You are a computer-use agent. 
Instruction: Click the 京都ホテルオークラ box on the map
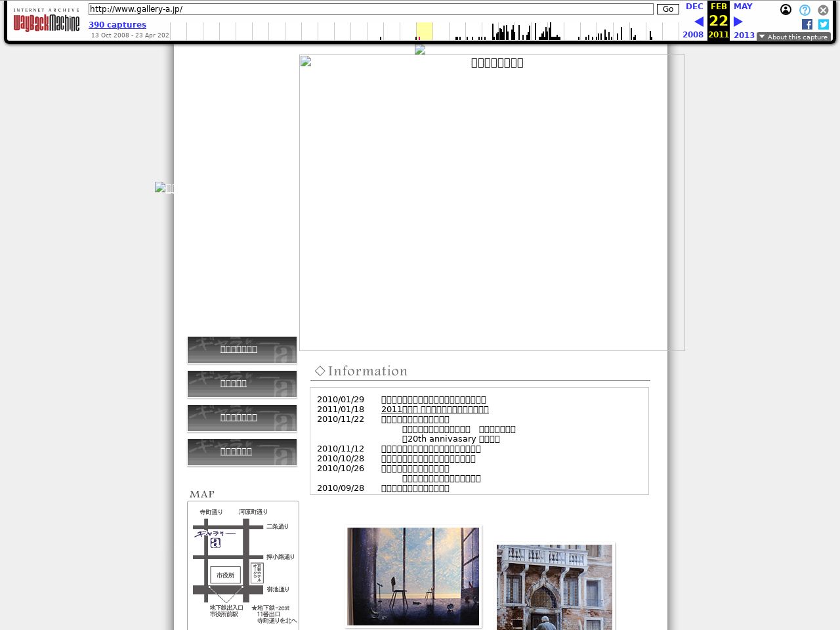[x=257, y=573]
